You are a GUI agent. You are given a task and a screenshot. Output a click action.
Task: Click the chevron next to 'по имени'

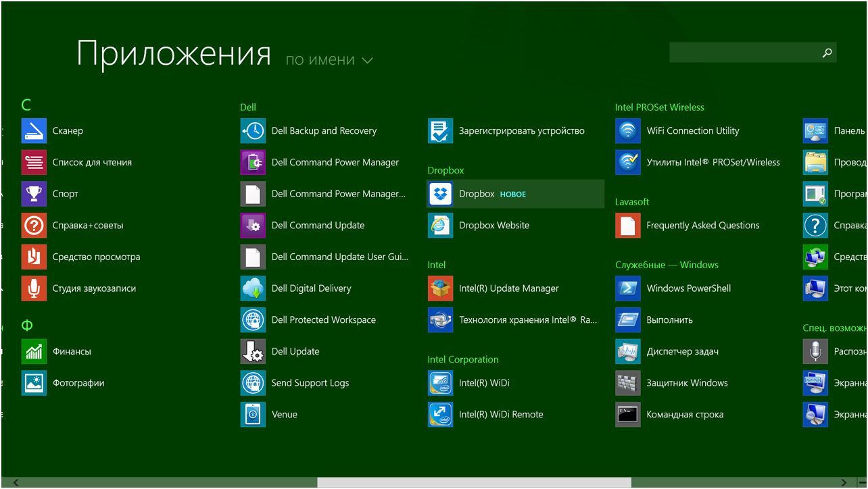pyautogui.click(x=367, y=61)
